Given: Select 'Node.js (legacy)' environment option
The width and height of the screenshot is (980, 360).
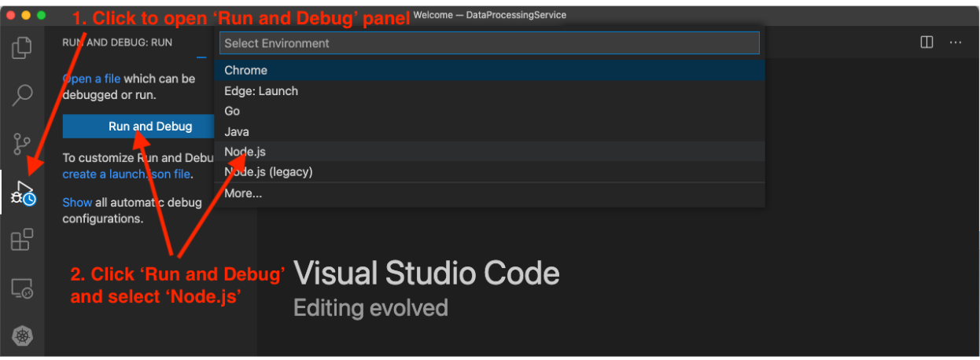Looking at the screenshot, I should click(489, 172).
